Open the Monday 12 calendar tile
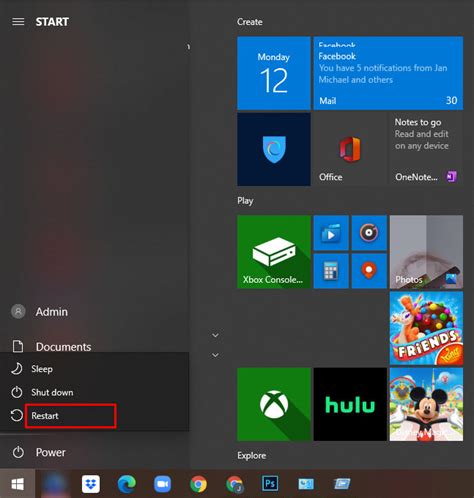 click(x=274, y=73)
